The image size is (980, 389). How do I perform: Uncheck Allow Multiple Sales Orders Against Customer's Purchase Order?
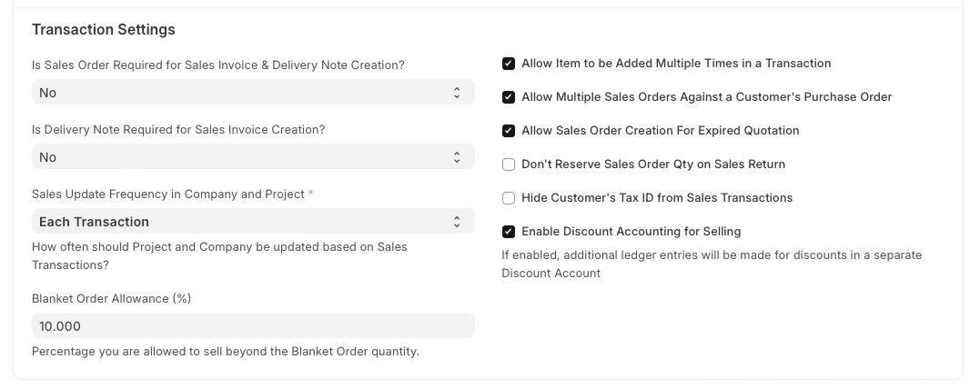pos(509,97)
